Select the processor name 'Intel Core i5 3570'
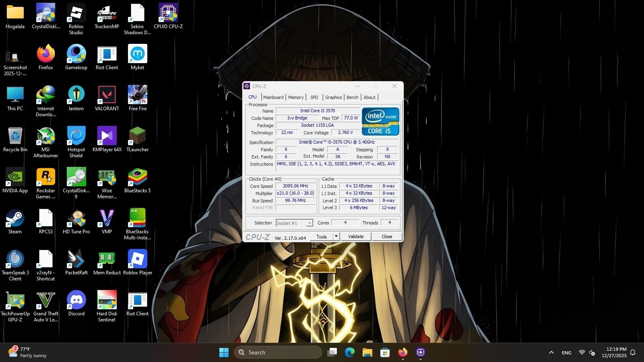The image size is (644, 362). click(x=318, y=111)
